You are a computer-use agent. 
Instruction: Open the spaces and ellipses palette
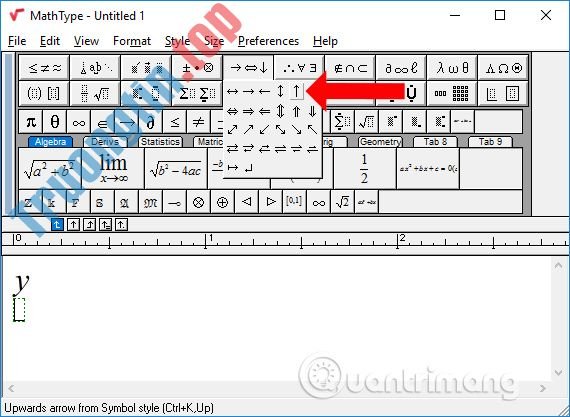tap(95, 68)
